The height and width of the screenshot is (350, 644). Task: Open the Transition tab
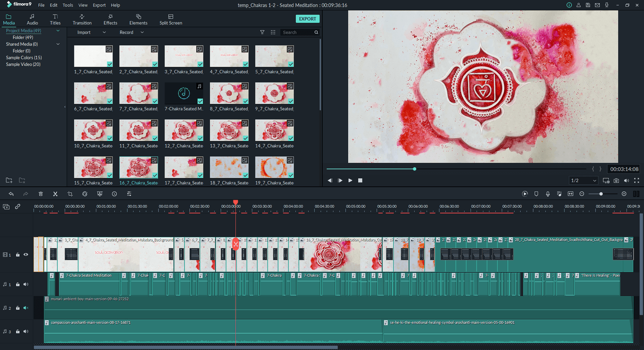pyautogui.click(x=82, y=19)
